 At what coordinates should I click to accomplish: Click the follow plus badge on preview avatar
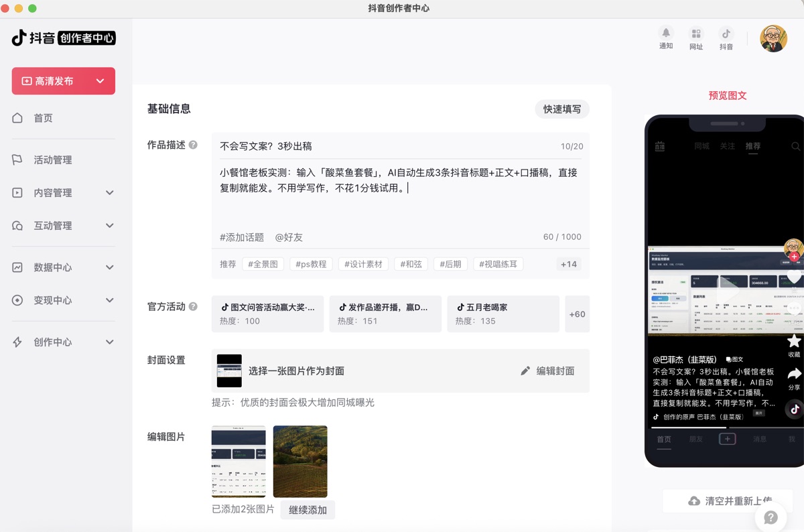794,257
